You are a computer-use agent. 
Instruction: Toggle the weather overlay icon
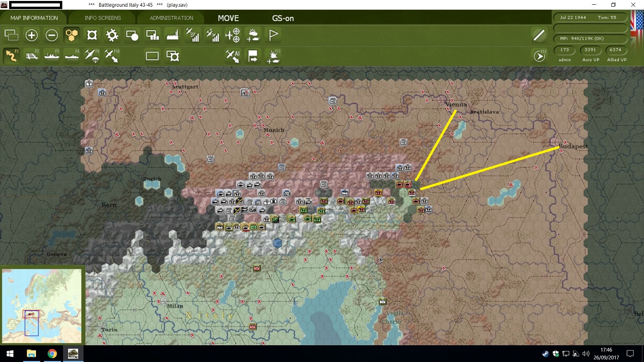pyautogui.click(x=253, y=35)
